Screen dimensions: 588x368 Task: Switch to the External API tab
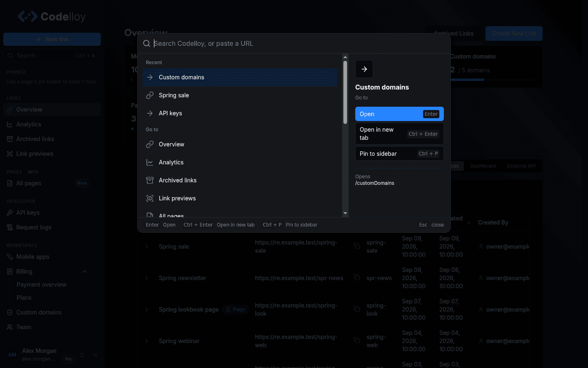coord(521,166)
